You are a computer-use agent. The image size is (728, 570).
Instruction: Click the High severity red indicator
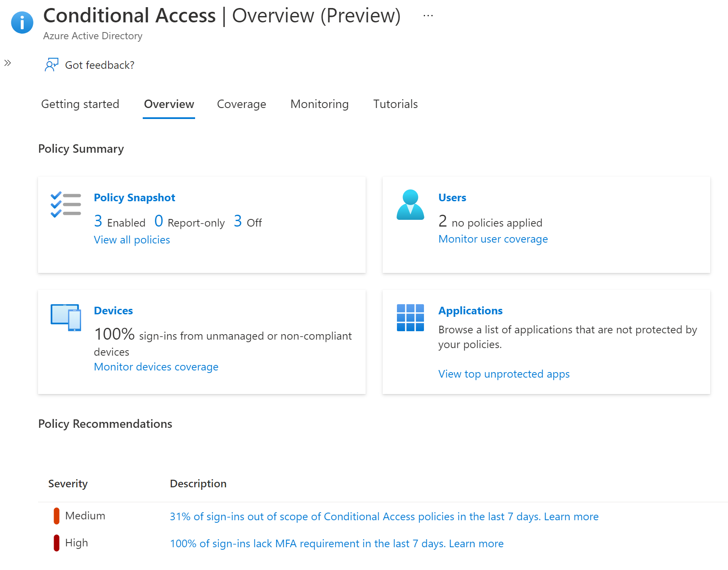point(57,543)
